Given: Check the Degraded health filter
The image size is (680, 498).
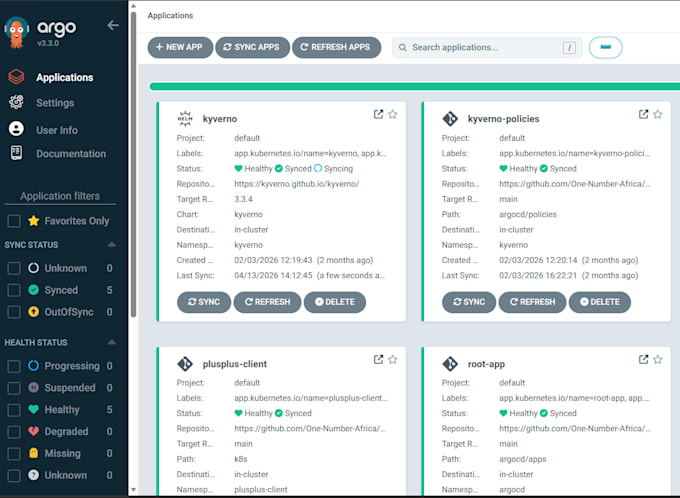Looking at the screenshot, I should pos(14,432).
